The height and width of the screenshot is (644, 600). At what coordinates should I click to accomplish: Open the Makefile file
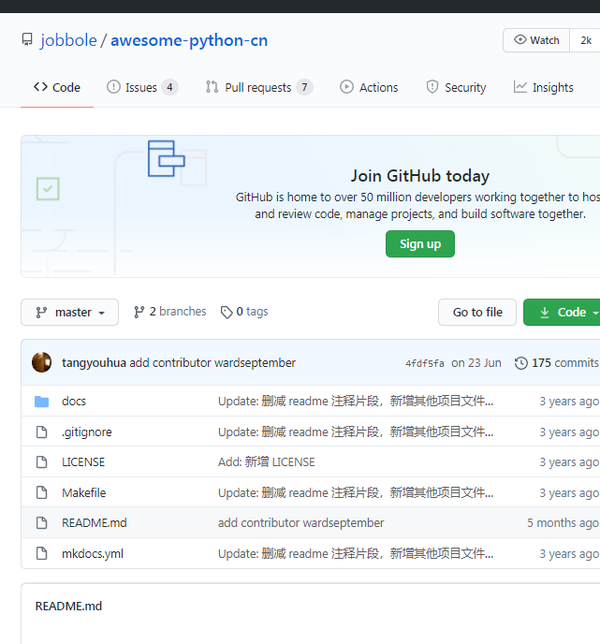click(84, 492)
